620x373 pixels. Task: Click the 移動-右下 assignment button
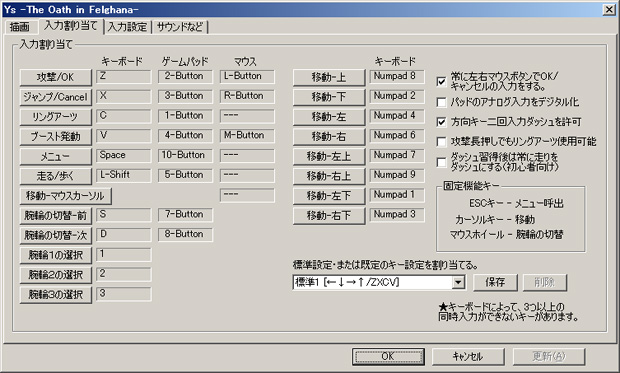point(329,216)
